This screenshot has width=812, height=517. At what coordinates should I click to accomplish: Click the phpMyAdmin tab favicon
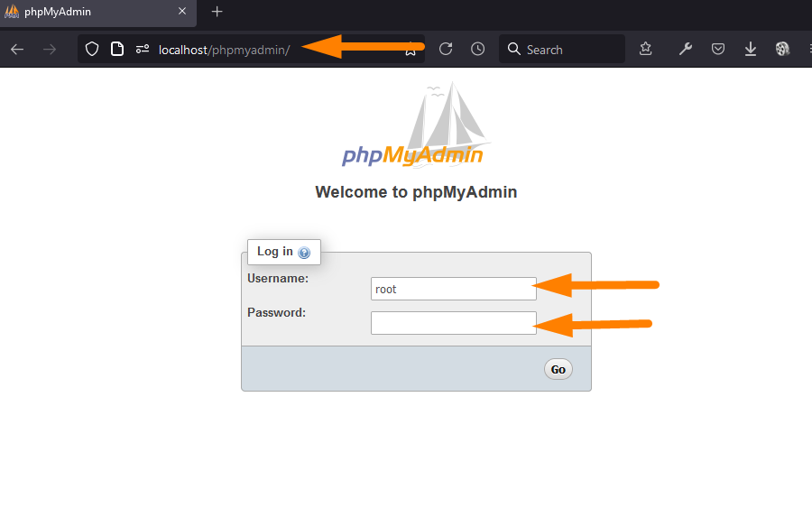coord(12,12)
